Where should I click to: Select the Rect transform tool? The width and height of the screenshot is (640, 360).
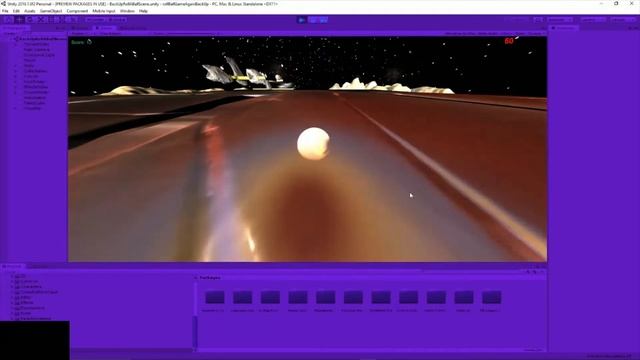click(x=52, y=20)
